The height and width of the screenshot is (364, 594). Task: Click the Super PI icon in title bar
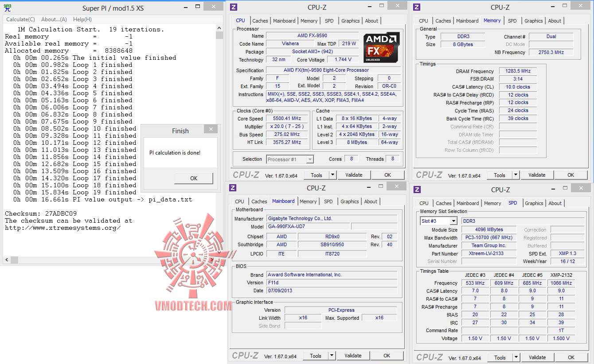pyautogui.click(x=8, y=8)
